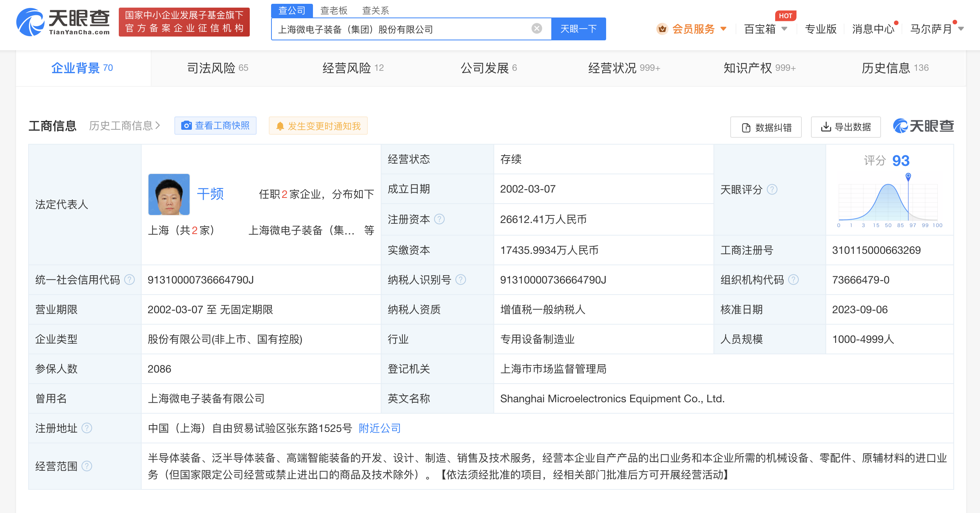The image size is (980, 513).
Task: Open the 附近公司 link
Action: (x=379, y=428)
